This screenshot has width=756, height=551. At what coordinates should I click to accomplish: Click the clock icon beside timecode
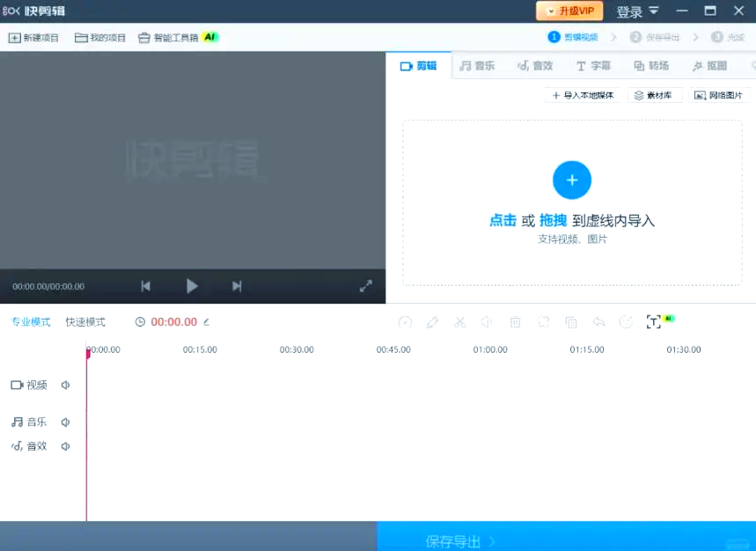[x=140, y=322]
